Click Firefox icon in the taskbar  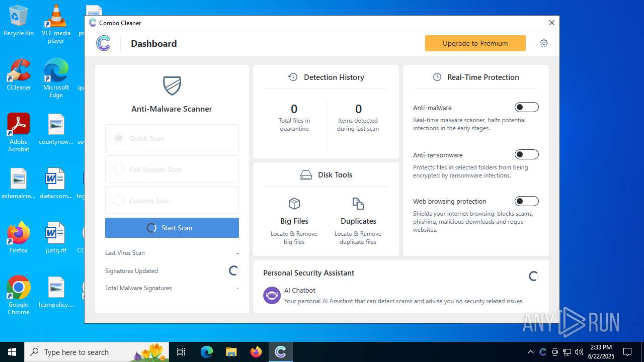256,352
